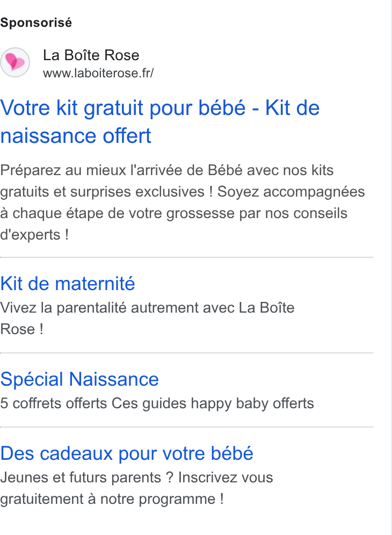Click the 'guides happy baby offerts' phrase
Screen dimensions: 392x535
[x=228, y=403]
